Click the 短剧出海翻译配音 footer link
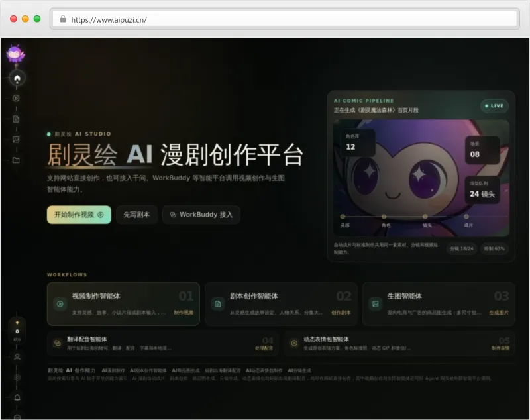 223,371
